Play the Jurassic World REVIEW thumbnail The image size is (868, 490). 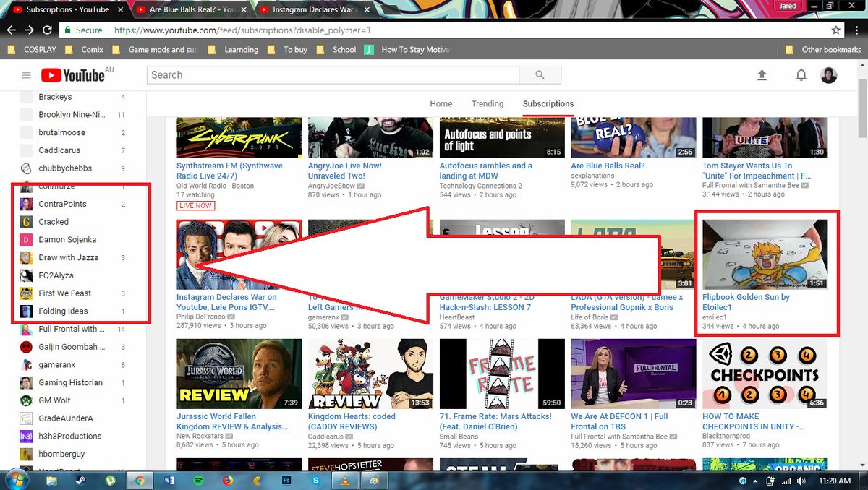click(x=239, y=374)
